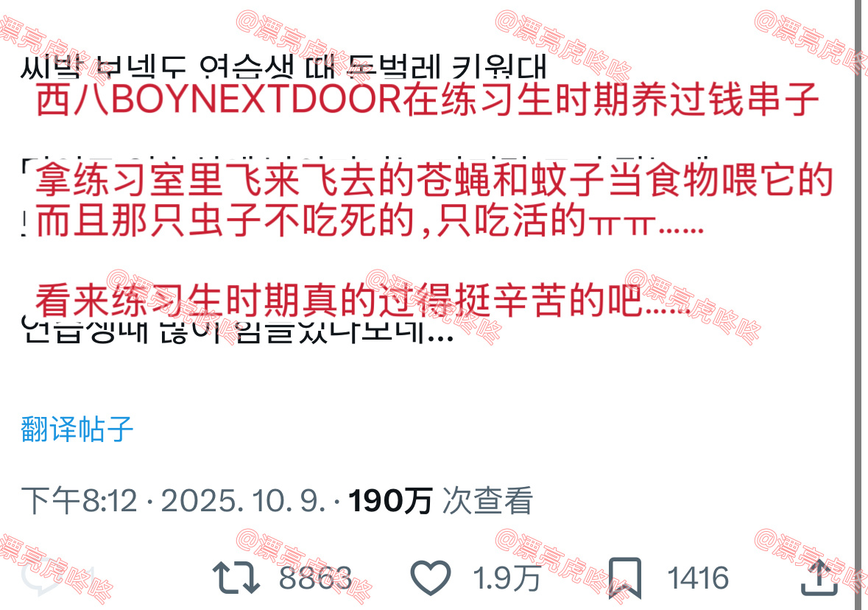Select the 8863 repost count
The width and height of the screenshot is (868, 610).
(315, 578)
